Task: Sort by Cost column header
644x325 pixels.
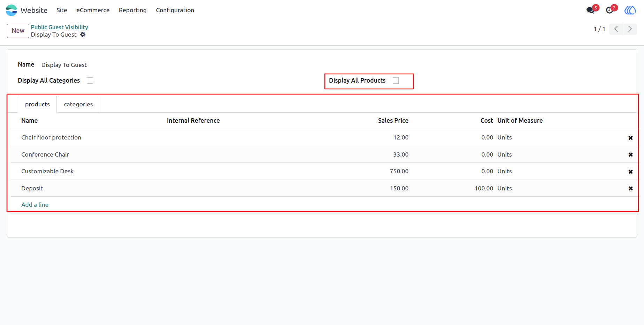Action: point(487,121)
